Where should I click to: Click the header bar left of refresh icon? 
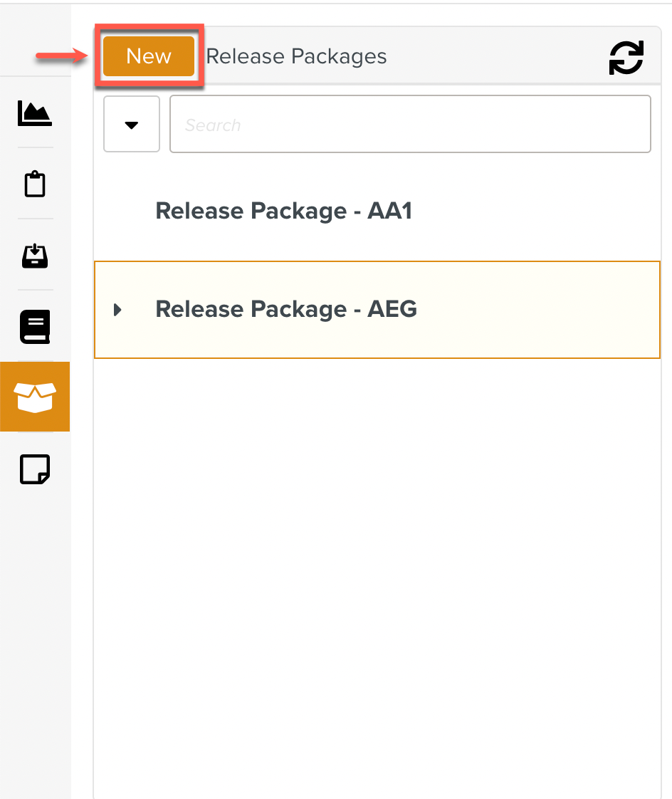coord(498,57)
